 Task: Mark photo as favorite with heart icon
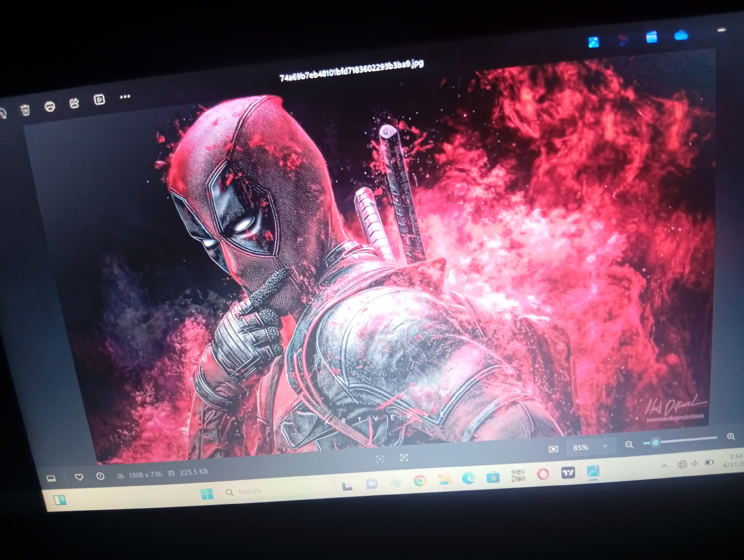pos(79,477)
